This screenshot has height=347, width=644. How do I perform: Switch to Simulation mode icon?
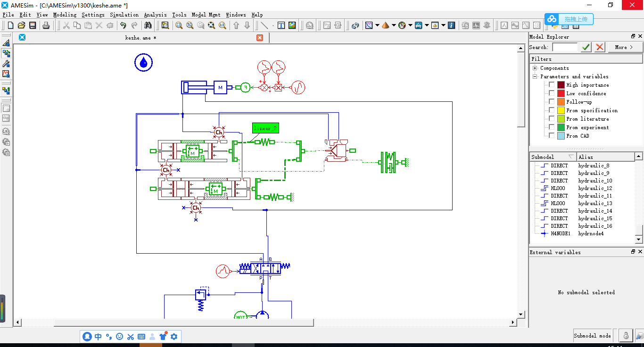pos(6,74)
